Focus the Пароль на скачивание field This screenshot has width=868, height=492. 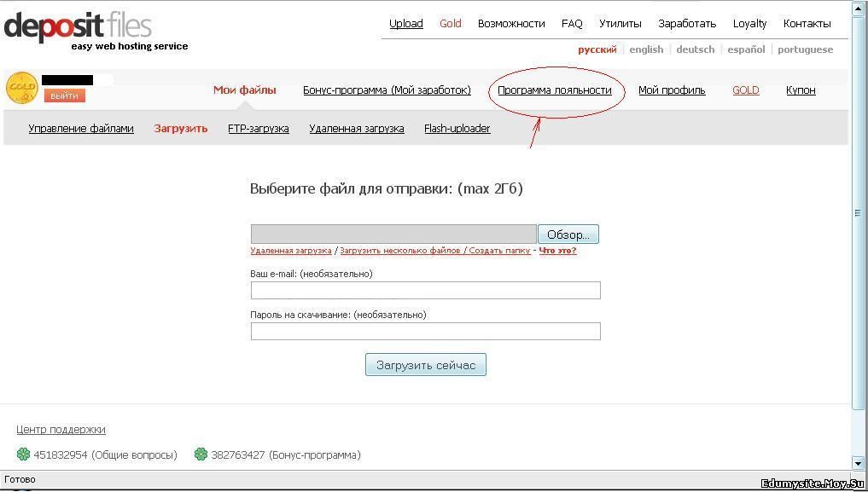[x=426, y=331]
